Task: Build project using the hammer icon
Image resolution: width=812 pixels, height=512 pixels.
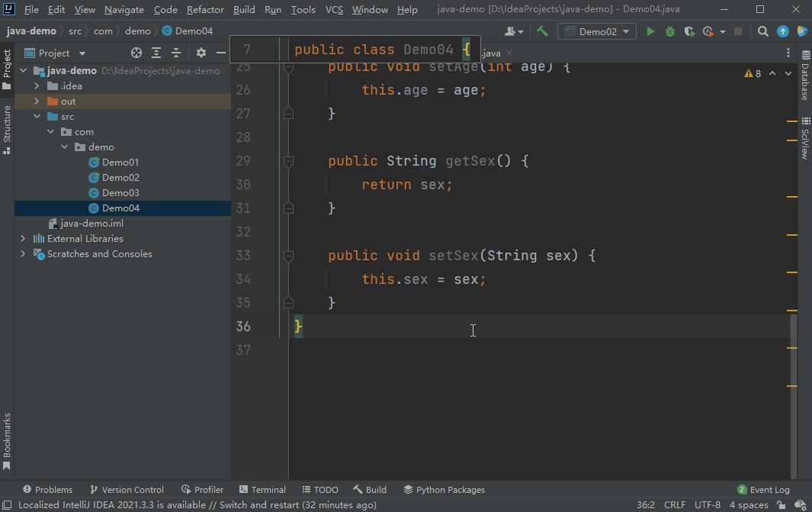Action: click(x=542, y=31)
